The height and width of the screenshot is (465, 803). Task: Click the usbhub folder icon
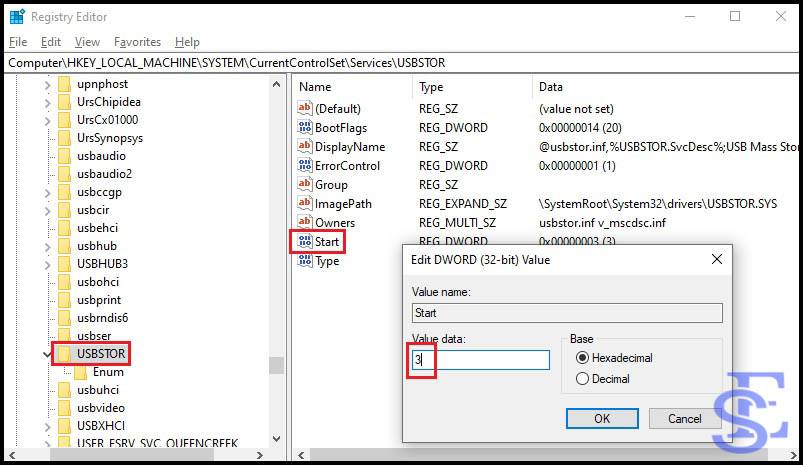[65, 246]
